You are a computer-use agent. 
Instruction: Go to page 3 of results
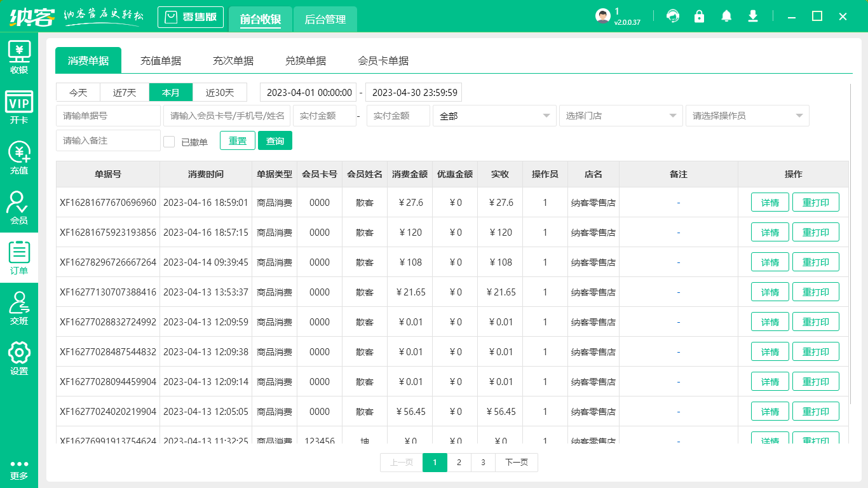[x=483, y=463]
